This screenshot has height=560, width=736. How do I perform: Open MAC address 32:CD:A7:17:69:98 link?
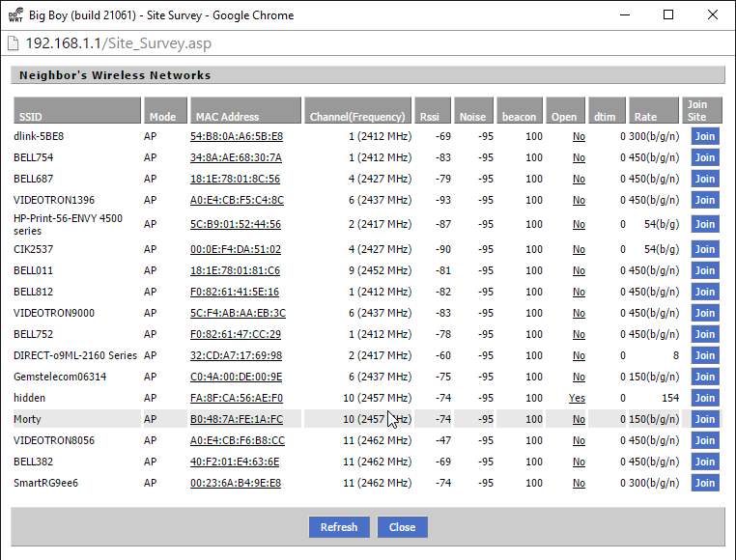[236, 355]
